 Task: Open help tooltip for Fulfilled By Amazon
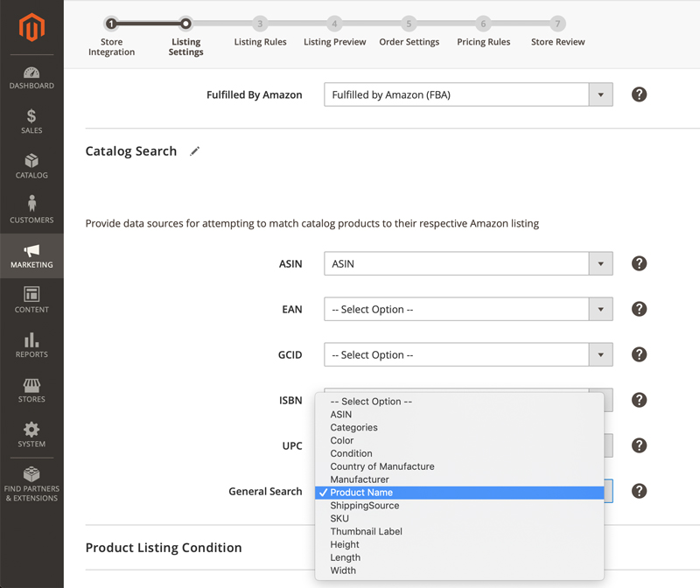pyautogui.click(x=639, y=94)
